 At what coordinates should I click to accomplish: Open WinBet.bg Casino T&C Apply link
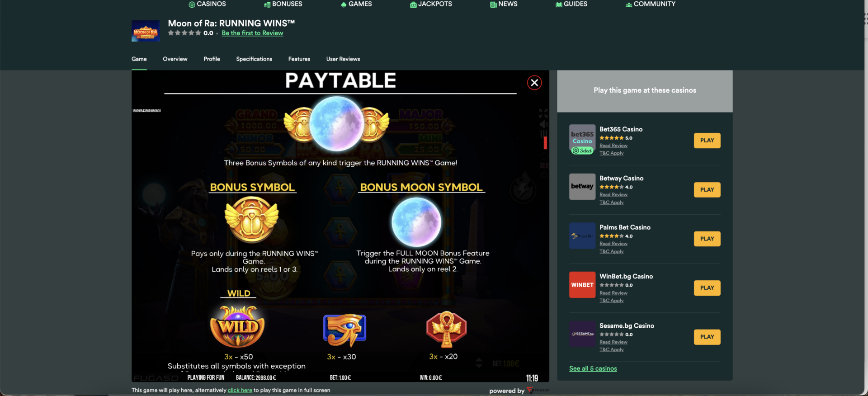[612, 301]
